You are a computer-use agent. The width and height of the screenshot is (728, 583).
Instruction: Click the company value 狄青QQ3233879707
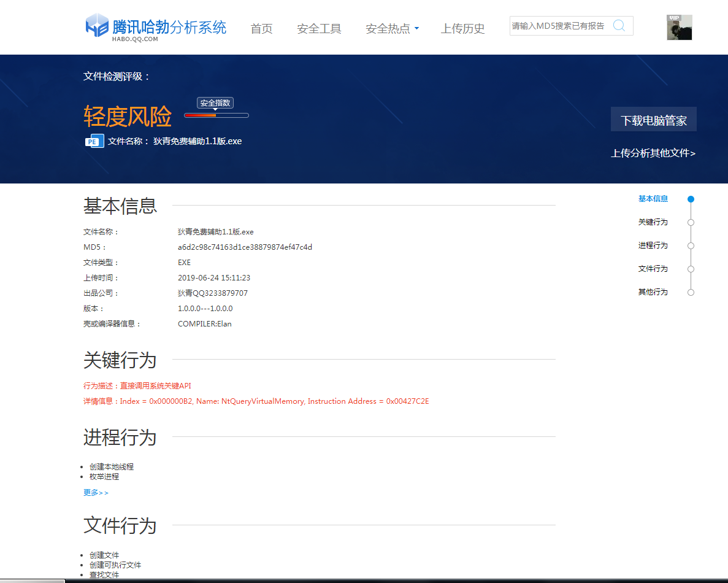(x=213, y=293)
